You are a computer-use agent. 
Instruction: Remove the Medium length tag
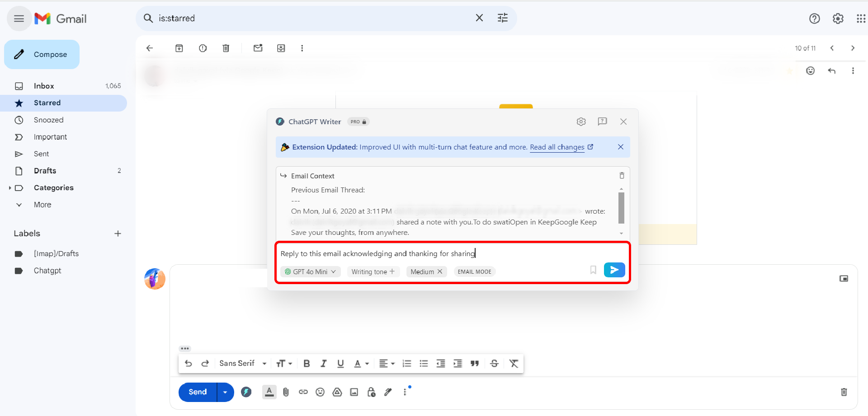[440, 271]
